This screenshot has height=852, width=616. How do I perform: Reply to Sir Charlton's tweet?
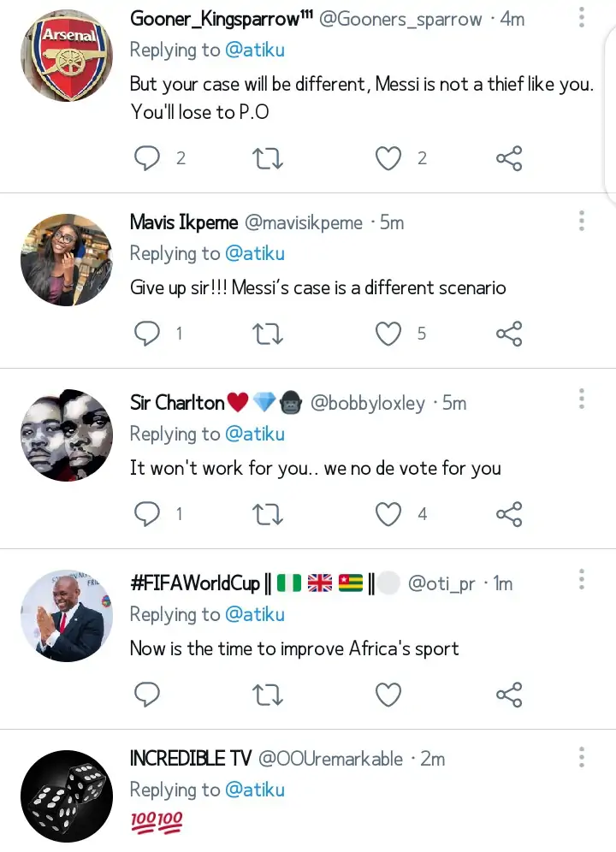[148, 514]
